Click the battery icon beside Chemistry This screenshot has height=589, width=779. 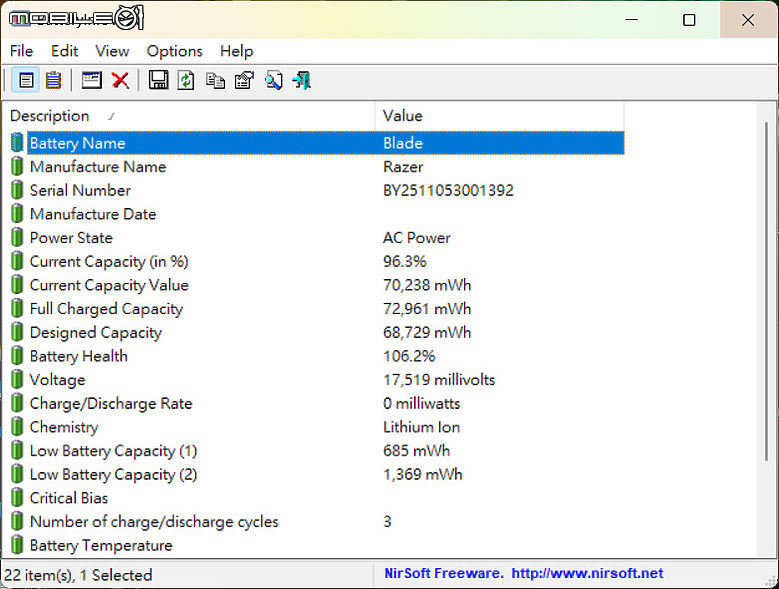click(x=17, y=427)
